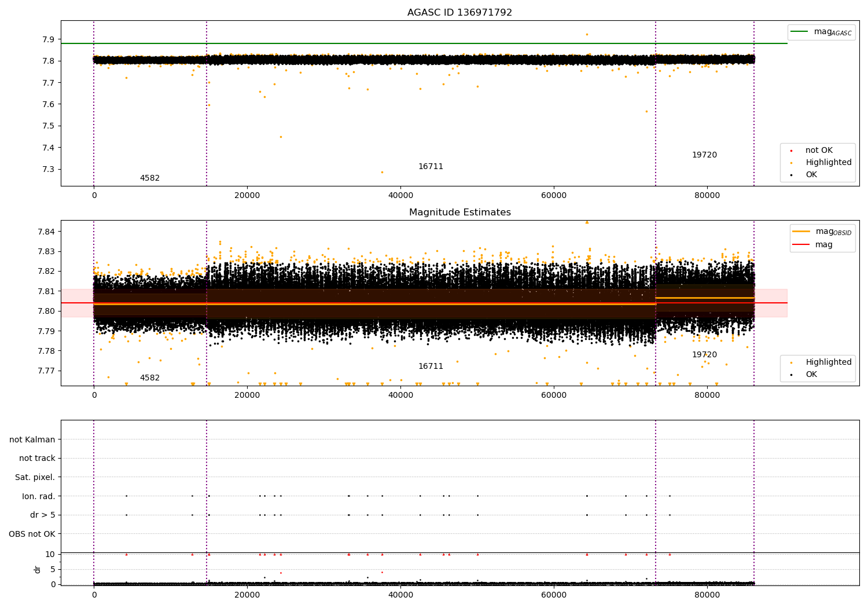Click the 7.83 y-axis tick label

click(47, 251)
